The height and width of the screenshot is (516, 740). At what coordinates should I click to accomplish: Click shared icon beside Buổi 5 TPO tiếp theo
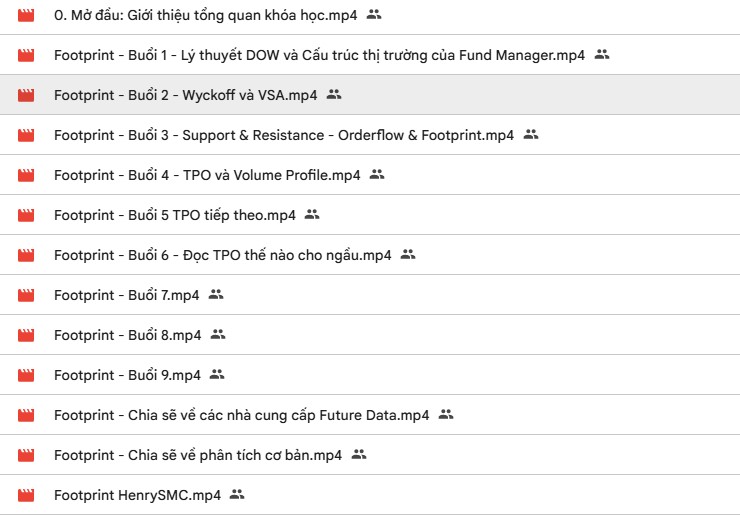312,215
